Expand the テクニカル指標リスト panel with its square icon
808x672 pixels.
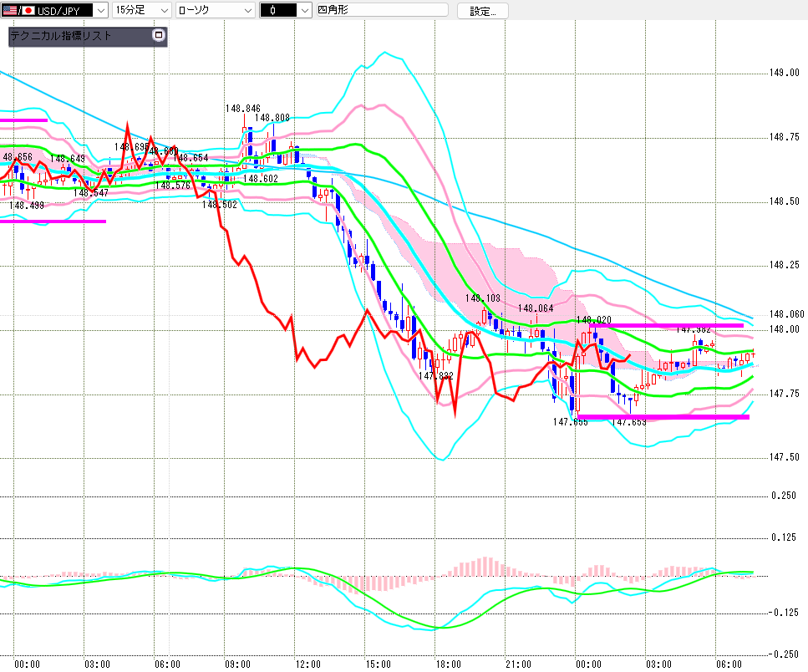(158, 36)
